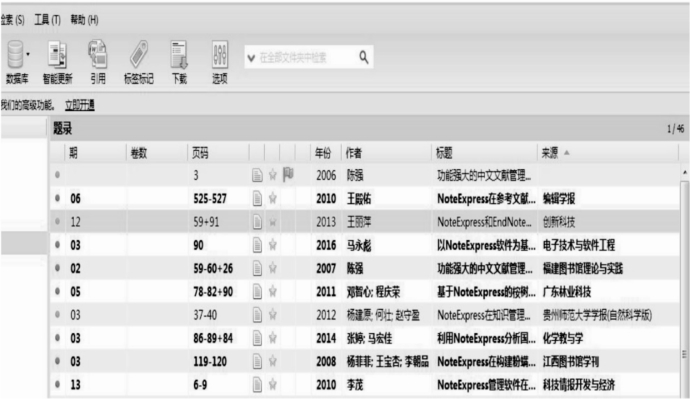Toggle the star for the 2006 陈强 row

pyautogui.click(x=273, y=175)
